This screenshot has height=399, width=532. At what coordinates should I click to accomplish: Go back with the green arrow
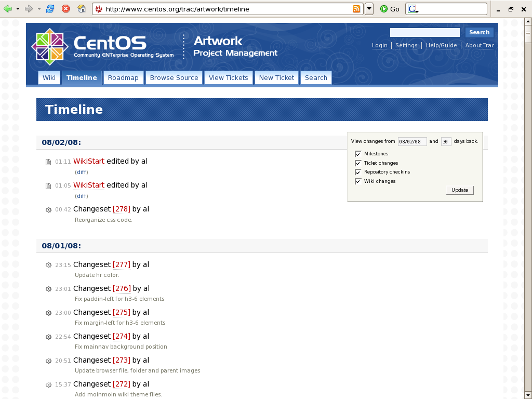point(8,9)
